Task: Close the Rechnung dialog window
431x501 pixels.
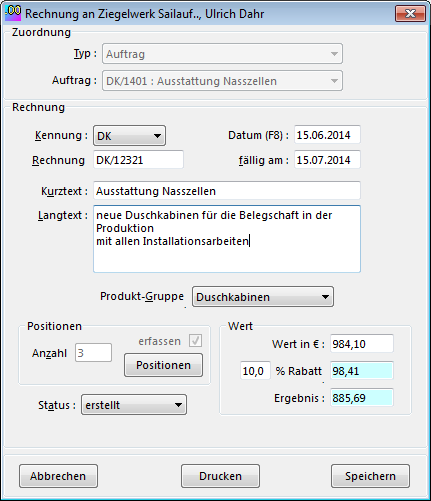Action: tap(410, 14)
